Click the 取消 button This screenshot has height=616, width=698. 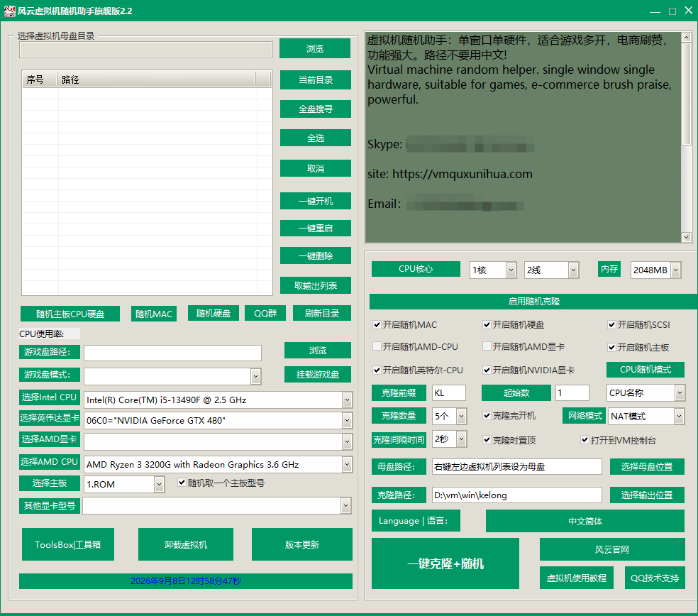tap(315, 168)
